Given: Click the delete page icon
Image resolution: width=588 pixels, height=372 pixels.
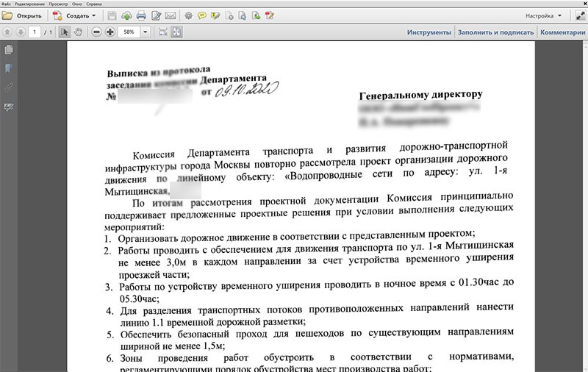Looking at the screenshot, I should (229, 15).
